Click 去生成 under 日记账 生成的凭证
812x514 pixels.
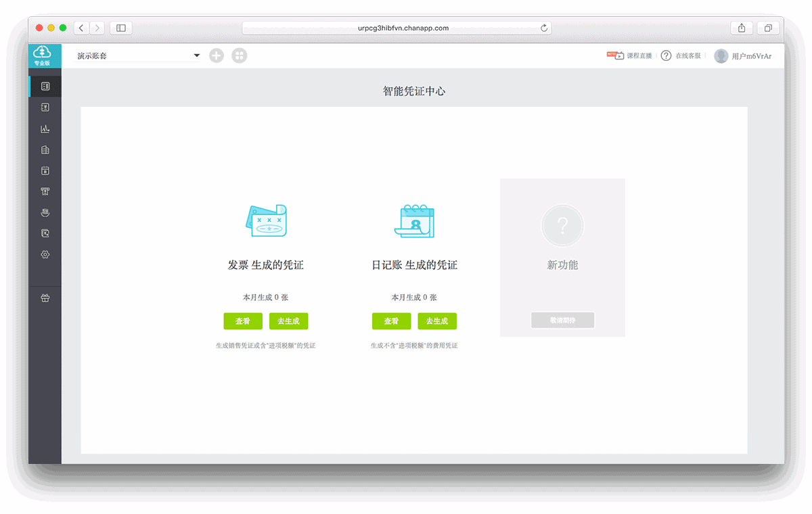437,321
